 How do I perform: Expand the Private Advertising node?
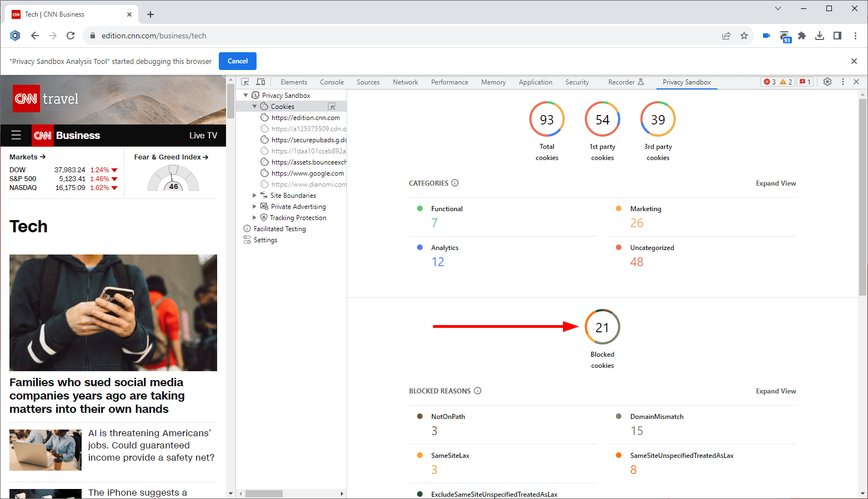255,207
